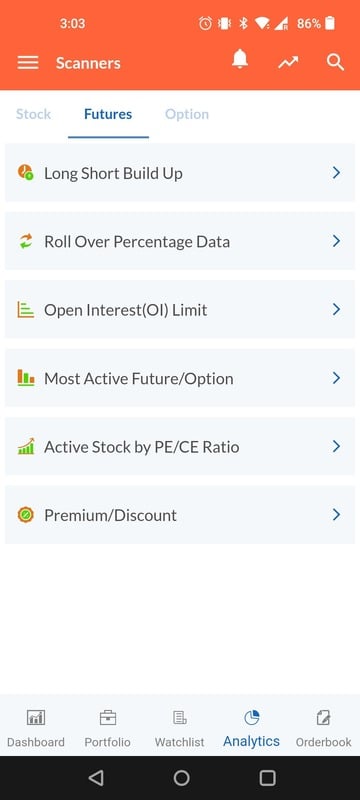Image resolution: width=360 pixels, height=800 pixels.
Task: Tap the Android back navigation button
Action: [x=96, y=778]
